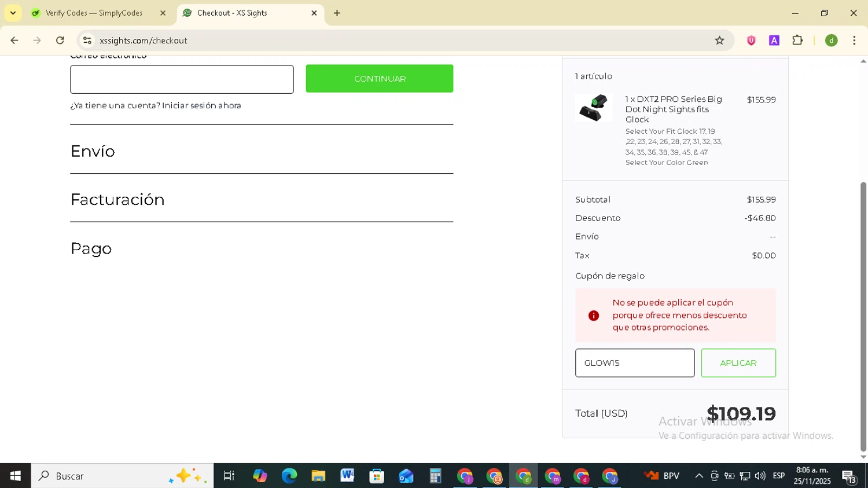Open the tab search dropdown arrow
The width and height of the screenshot is (868, 488).
(x=13, y=13)
